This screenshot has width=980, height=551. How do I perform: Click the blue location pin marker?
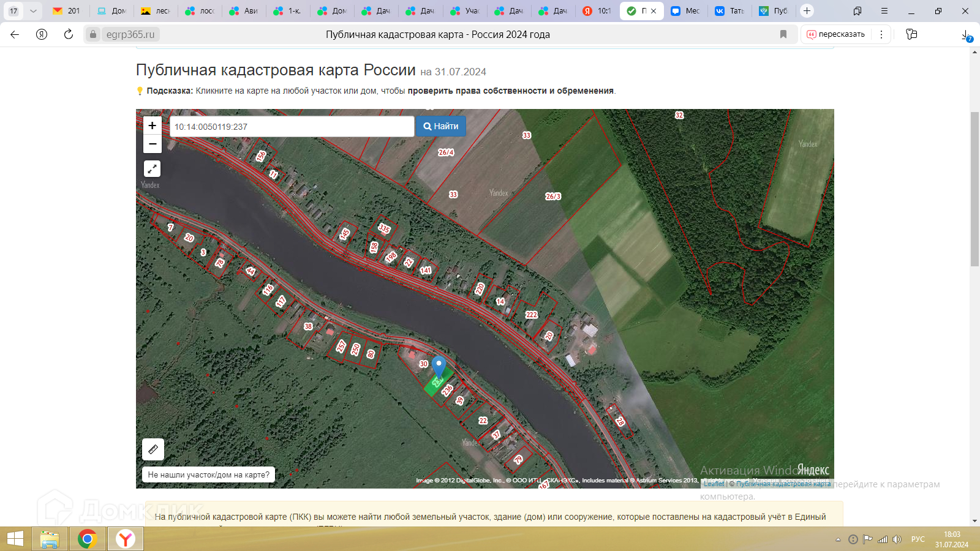click(439, 367)
